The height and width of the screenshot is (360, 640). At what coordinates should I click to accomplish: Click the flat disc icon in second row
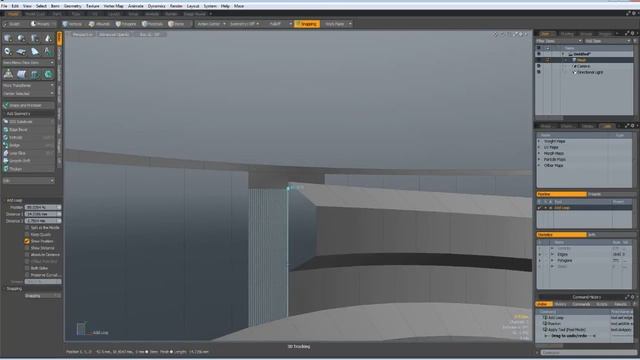point(21,51)
